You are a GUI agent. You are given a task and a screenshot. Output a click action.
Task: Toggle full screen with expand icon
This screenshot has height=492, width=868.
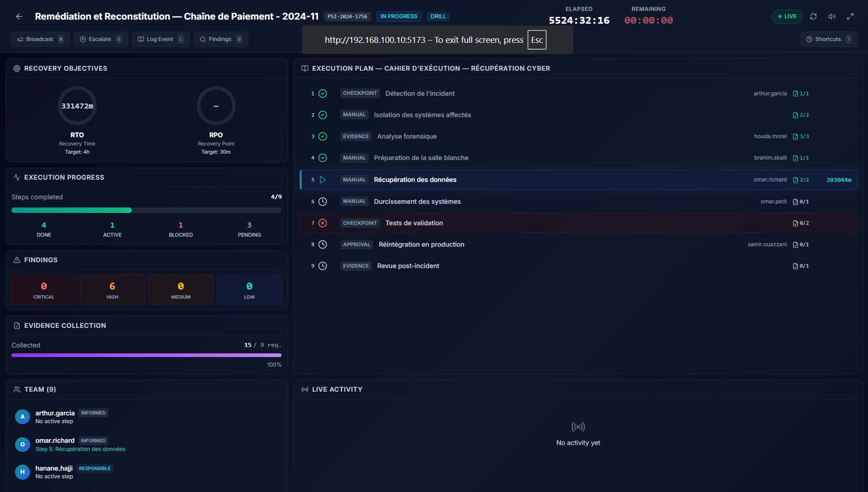850,16
